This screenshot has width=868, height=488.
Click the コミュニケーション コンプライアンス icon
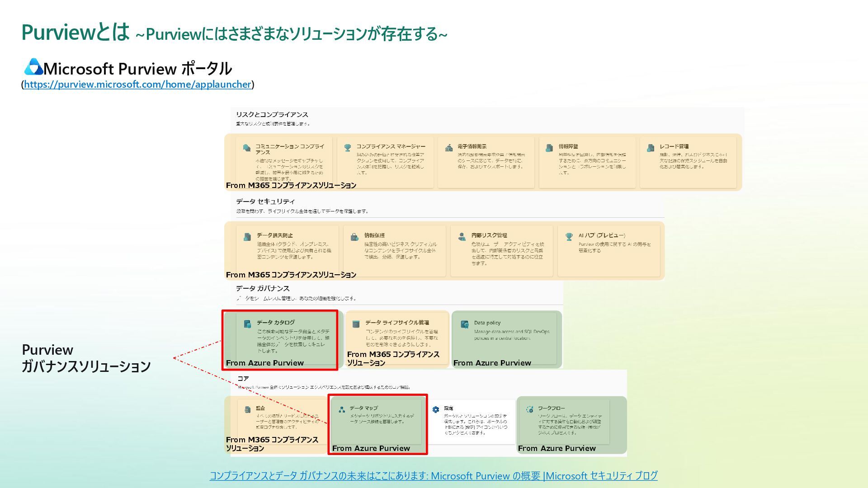tap(247, 148)
